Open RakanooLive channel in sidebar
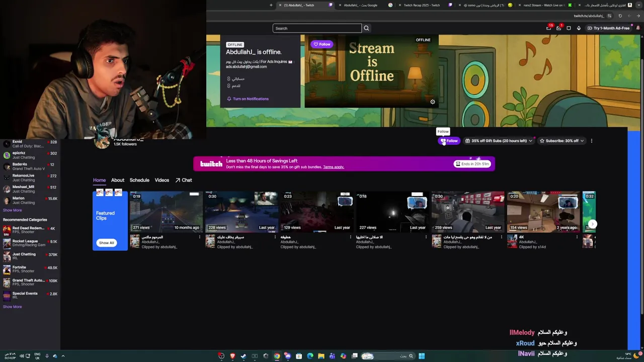This screenshot has width=644, height=362. click(30, 178)
